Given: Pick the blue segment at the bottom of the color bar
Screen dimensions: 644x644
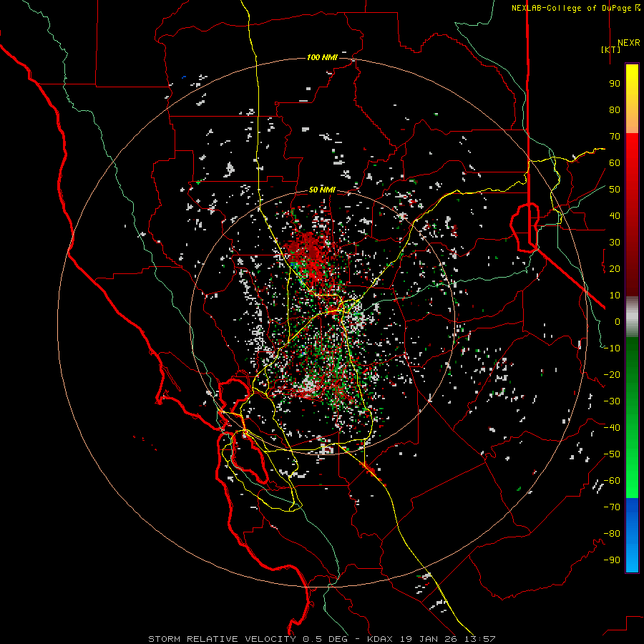Looking at the screenshot, I should [x=632, y=535].
